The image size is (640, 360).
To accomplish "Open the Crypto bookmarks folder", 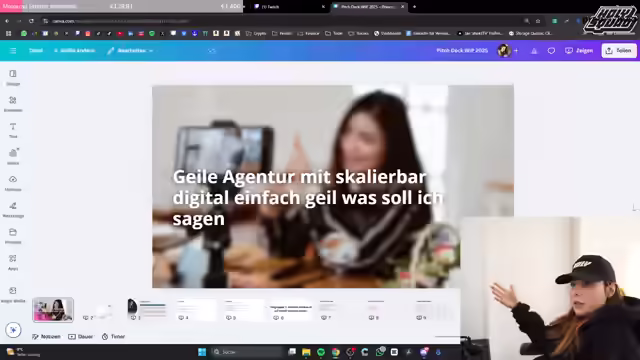I will tap(256, 33).
